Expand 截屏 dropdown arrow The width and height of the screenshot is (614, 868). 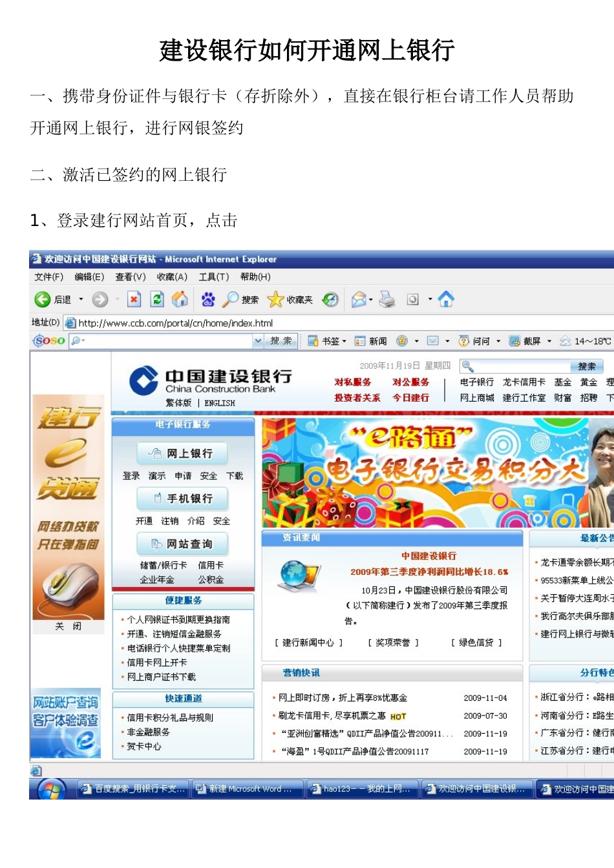click(x=549, y=341)
